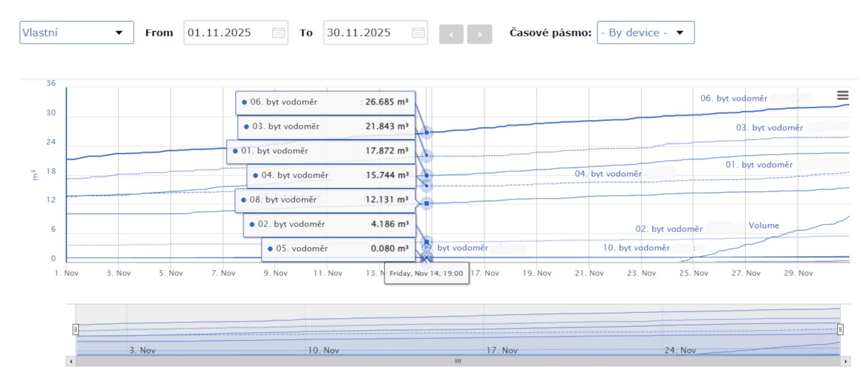Go to previous period with left arrow

tap(451, 34)
